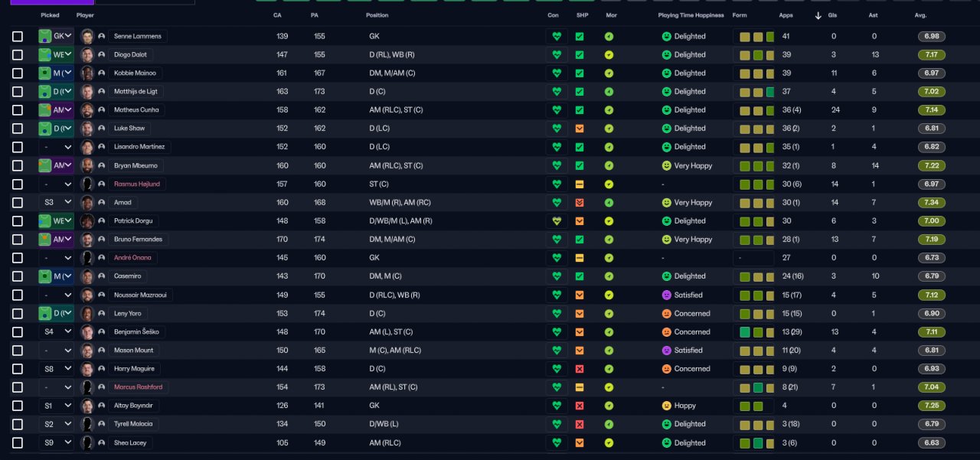Click the info person icon beside André Onana
The height and width of the screenshot is (460, 980).
coord(101,258)
